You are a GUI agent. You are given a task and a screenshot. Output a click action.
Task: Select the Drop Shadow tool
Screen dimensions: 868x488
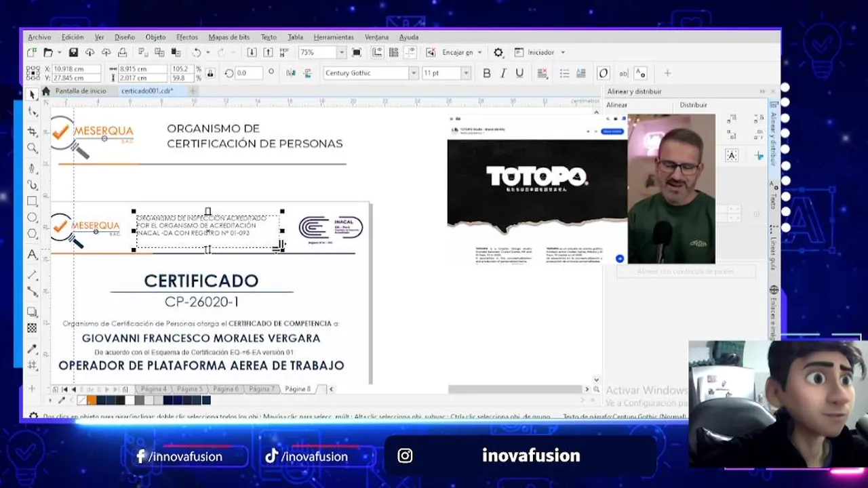click(33, 312)
